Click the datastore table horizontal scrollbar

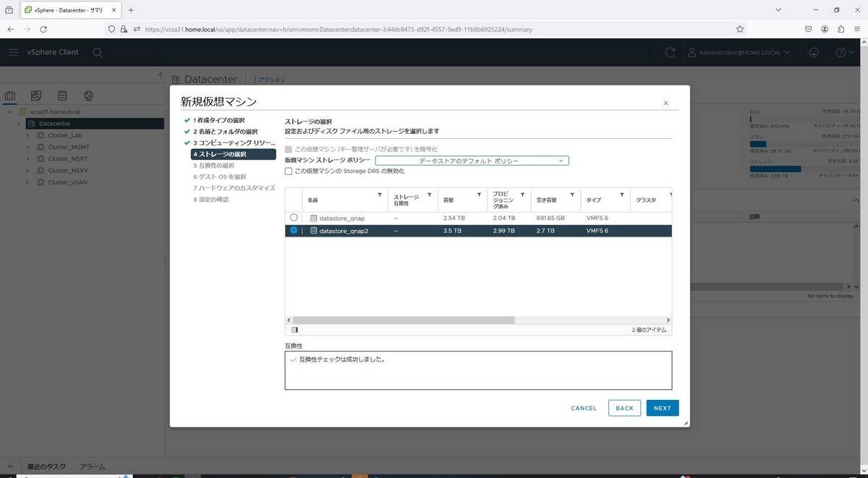coord(404,320)
